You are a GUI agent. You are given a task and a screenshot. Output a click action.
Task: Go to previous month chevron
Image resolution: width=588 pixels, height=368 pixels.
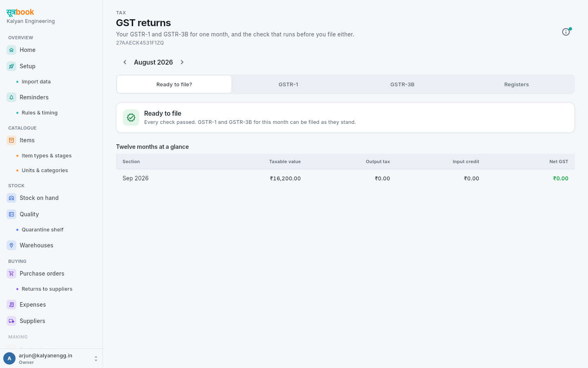click(125, 62)
